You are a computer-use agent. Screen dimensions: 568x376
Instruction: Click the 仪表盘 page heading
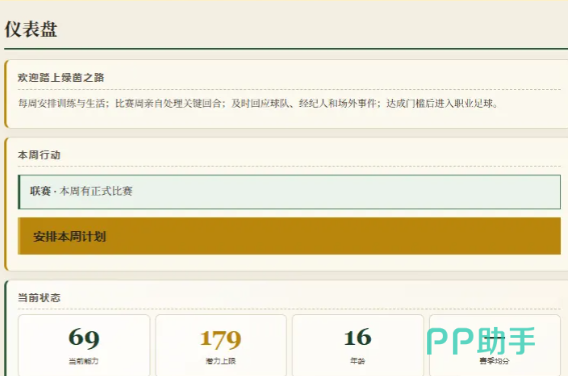[x=31, y=29]
